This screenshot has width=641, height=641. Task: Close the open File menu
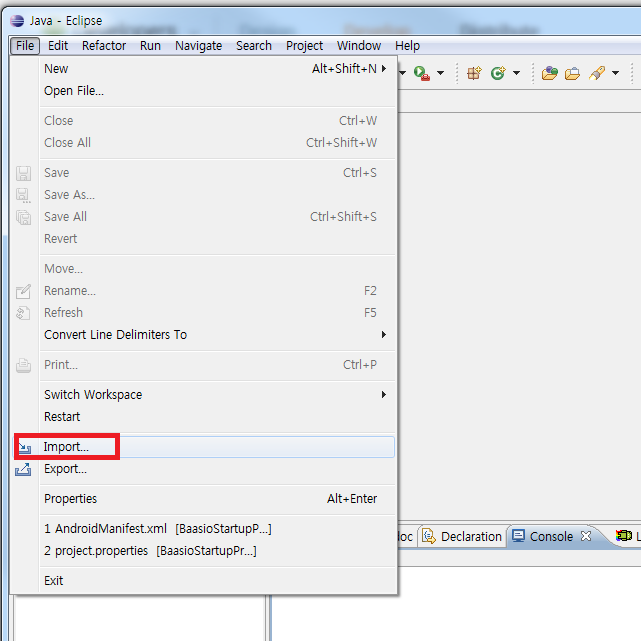click(25, 45)
